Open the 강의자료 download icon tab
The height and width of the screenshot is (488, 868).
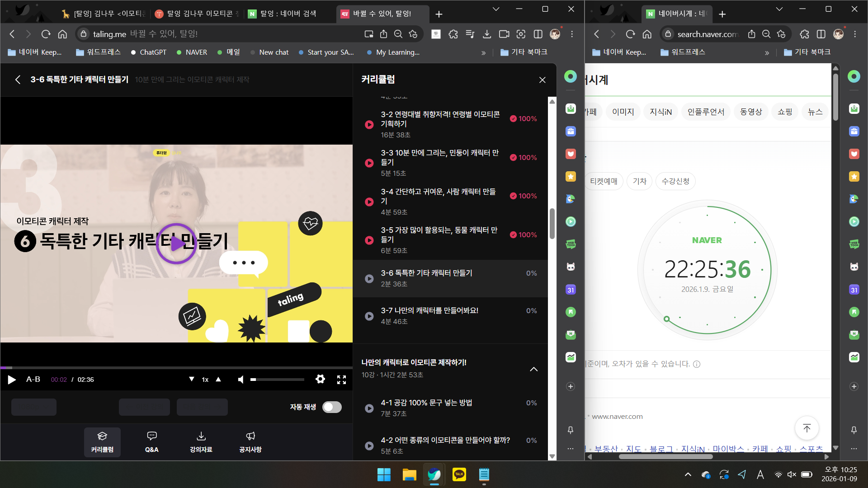pos(201,441)
